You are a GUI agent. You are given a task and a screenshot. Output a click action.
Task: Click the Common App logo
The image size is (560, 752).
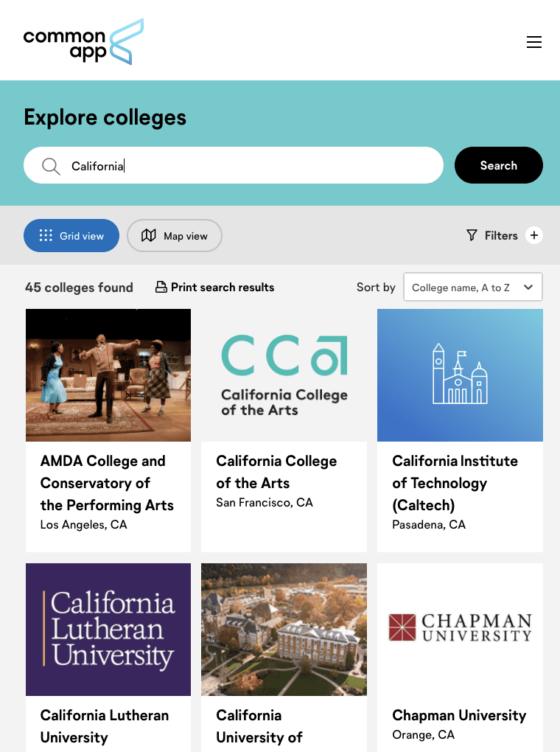point(83,41)
